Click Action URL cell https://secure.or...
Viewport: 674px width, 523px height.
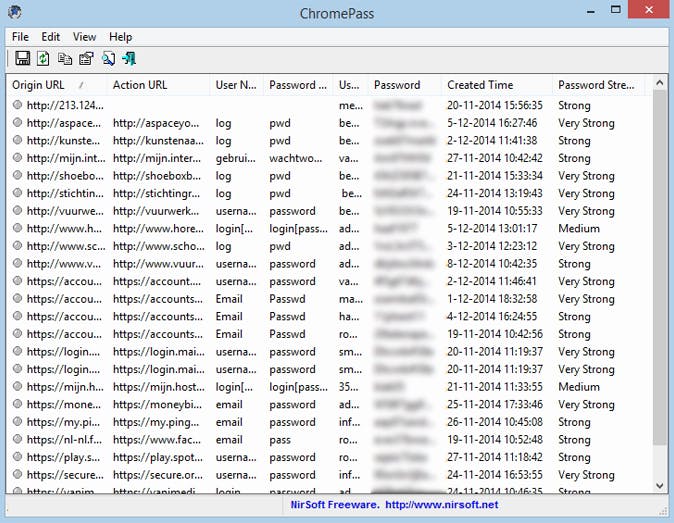pos(157,475)
